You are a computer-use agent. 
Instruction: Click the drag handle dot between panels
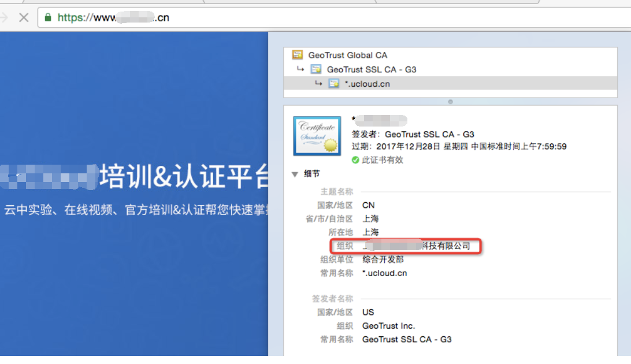click(x=450, y=102)
